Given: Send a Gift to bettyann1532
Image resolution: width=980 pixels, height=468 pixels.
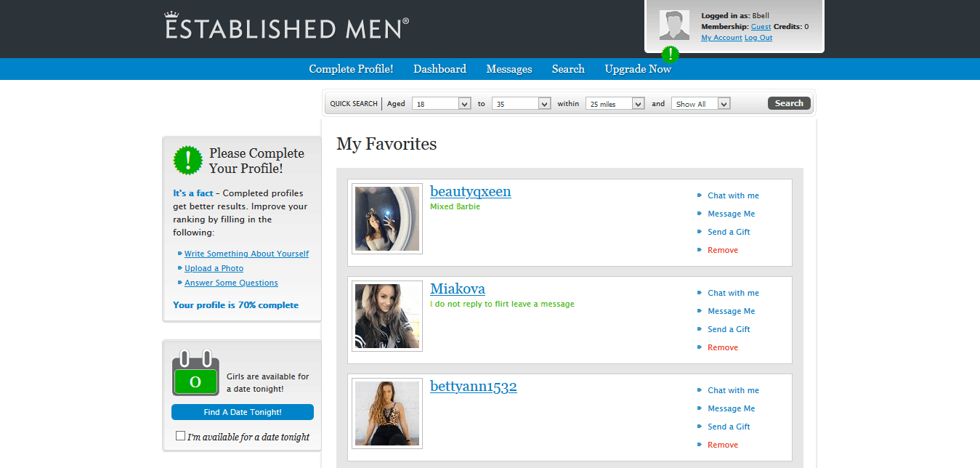Looking at the screenshot, I should tap(729, 427).
